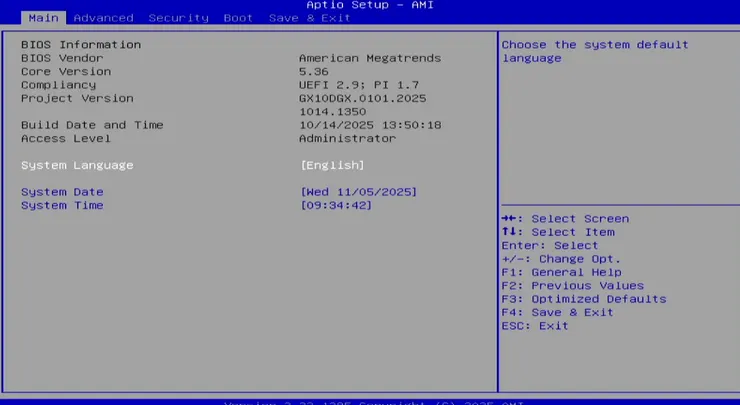Select the System Language label
Viewport: 740px width, 405px height.
click(77, 165)
